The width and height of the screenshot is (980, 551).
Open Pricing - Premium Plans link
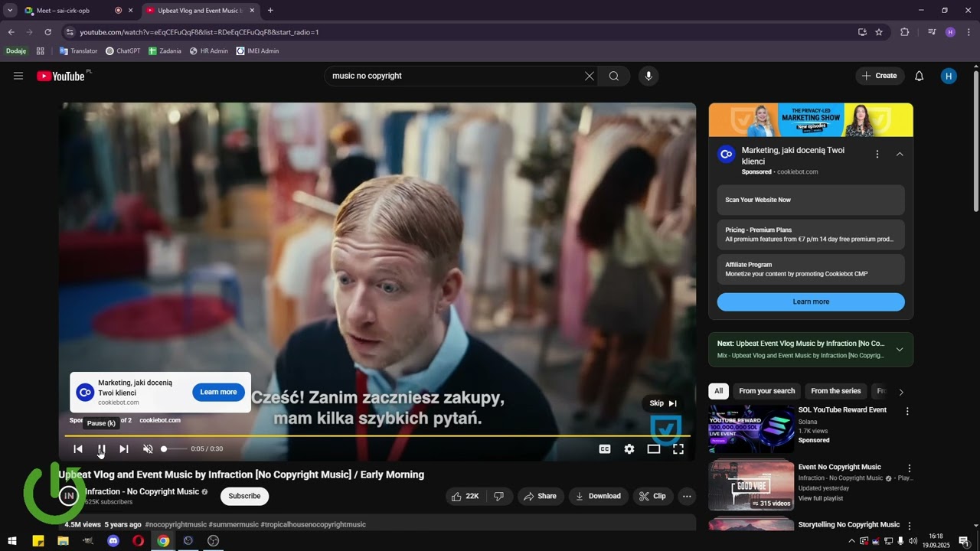tap(811, 234)
